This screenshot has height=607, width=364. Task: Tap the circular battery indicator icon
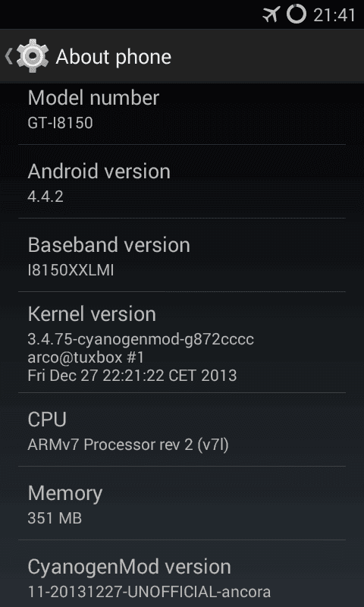(x=297, y=14)
